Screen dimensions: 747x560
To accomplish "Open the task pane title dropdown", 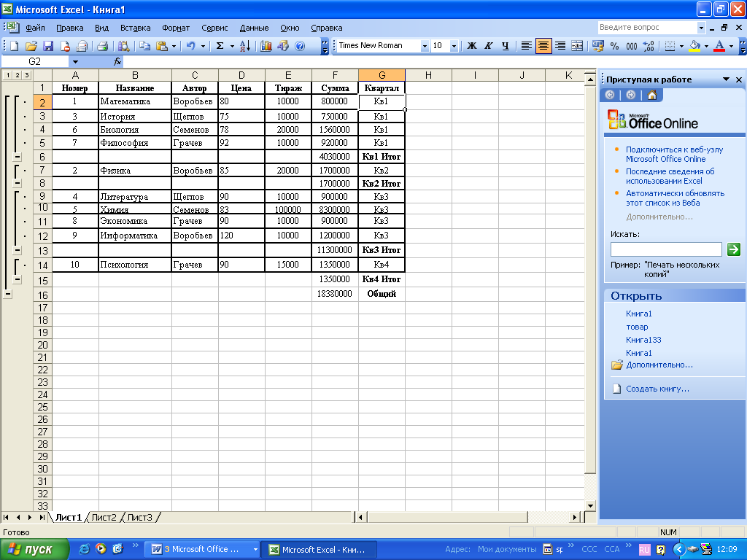I will point(726,79).
